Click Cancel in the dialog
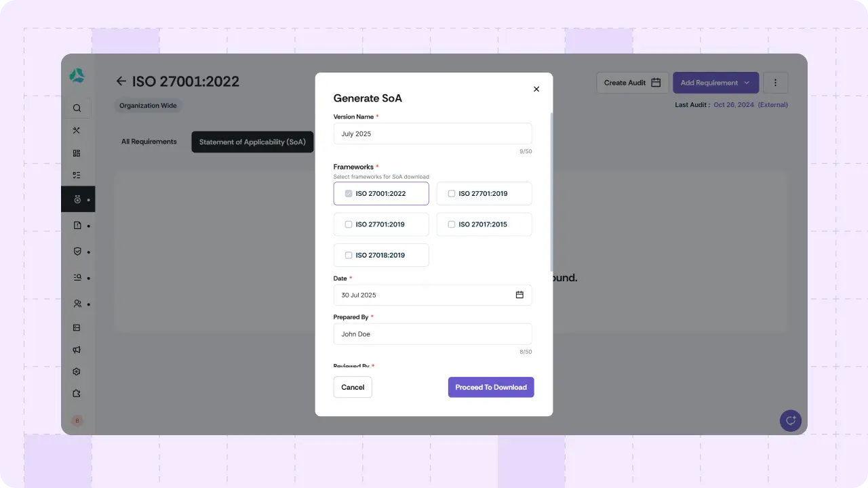 click(x=353, y=387)
